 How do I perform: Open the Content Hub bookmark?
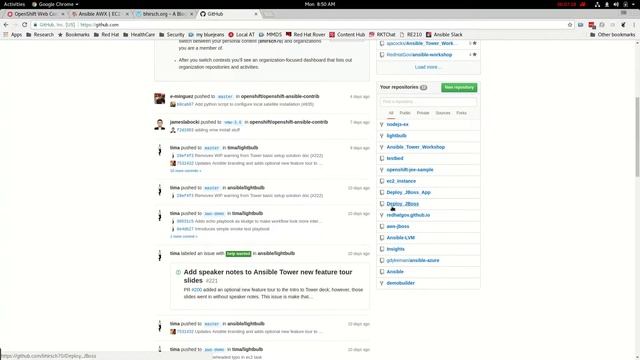[x=347, y=35]
